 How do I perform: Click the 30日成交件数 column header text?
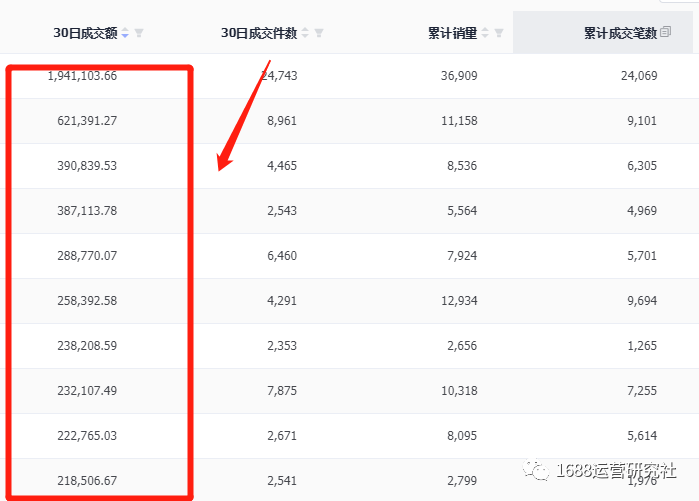[259, 33]
